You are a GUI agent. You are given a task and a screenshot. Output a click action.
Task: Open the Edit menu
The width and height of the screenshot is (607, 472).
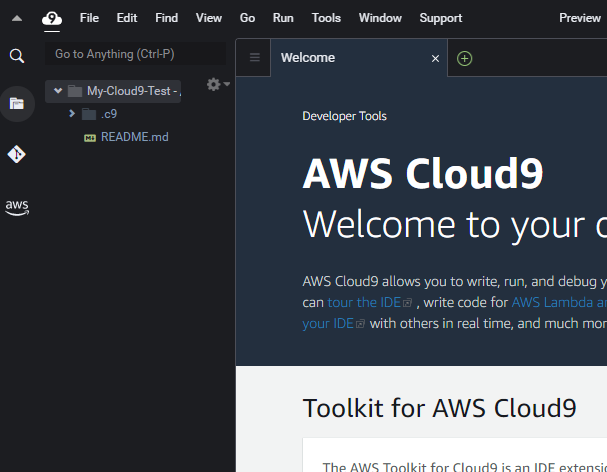tap(127, 18)
